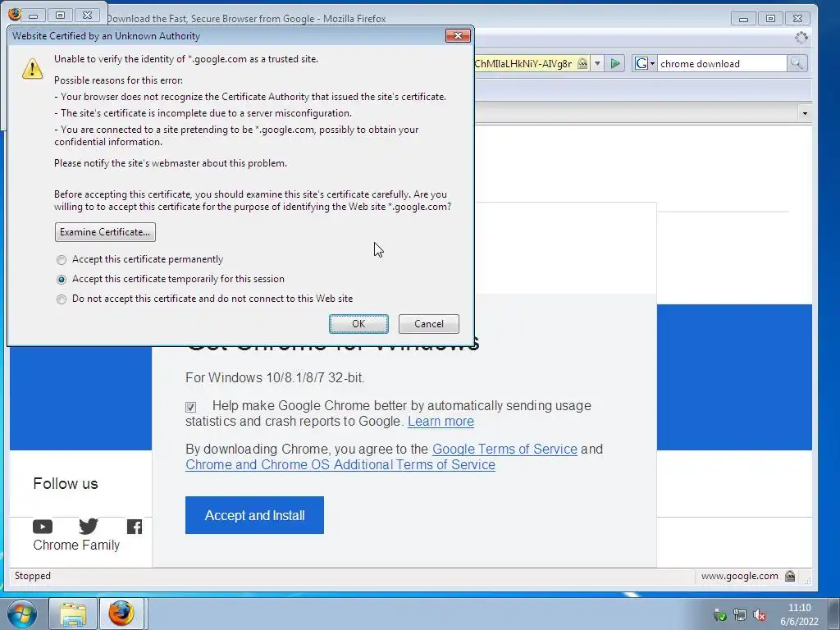Open Examine Certificate details
Image resolution: width=840 pixels, height=630 pixels.
point(105,232)
